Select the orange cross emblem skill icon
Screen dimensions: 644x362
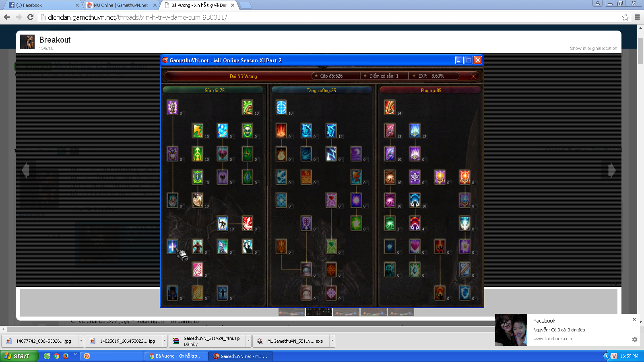tap(331, 269)
